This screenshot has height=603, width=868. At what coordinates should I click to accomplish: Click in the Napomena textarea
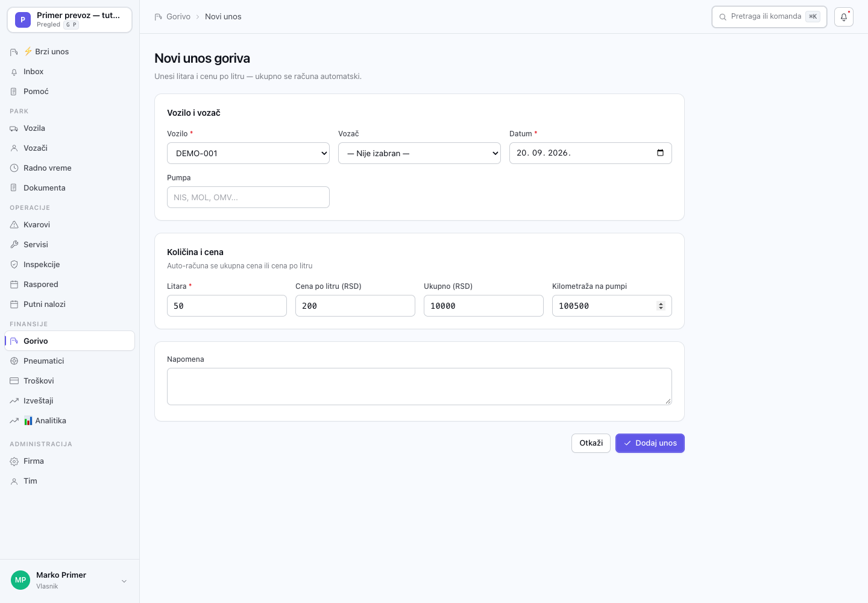420,387
